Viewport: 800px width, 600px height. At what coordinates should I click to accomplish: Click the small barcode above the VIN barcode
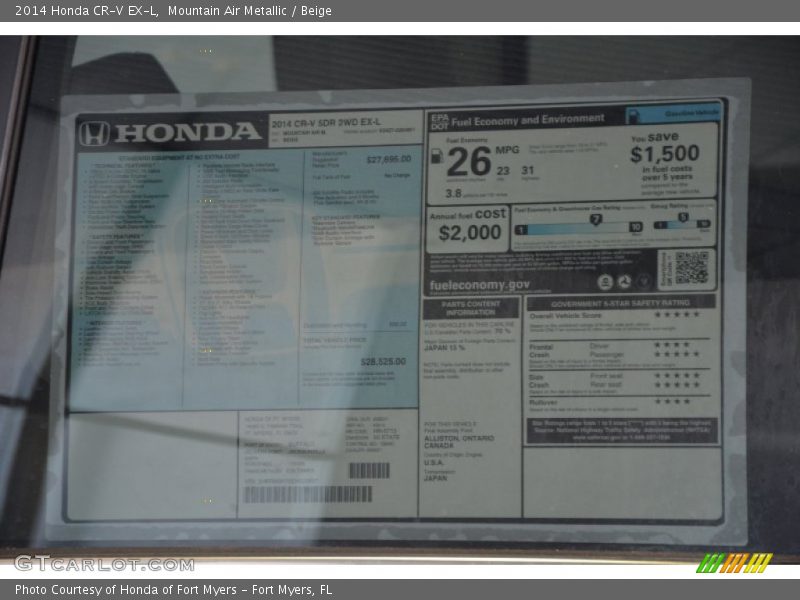pos(369,470)
